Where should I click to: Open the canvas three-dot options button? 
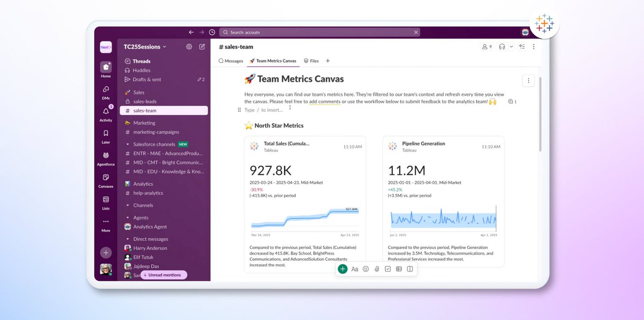coord(529,81)
